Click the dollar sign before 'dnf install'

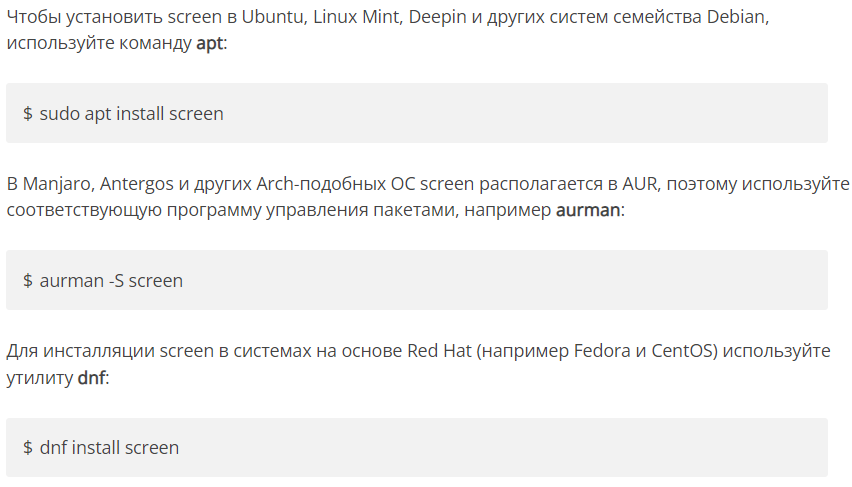tap(28, 448)
